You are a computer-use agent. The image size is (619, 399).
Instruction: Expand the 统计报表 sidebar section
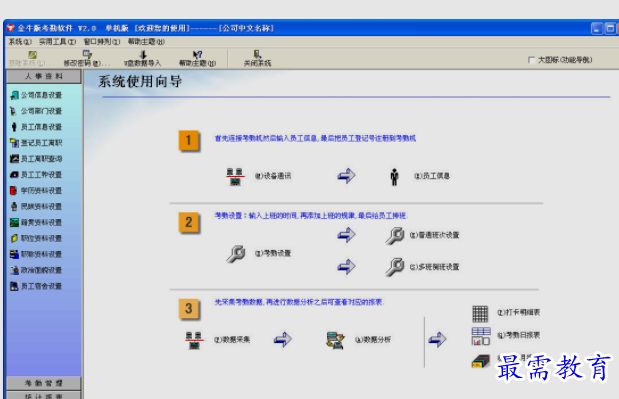pyautogui.click(x=44, y=395)
